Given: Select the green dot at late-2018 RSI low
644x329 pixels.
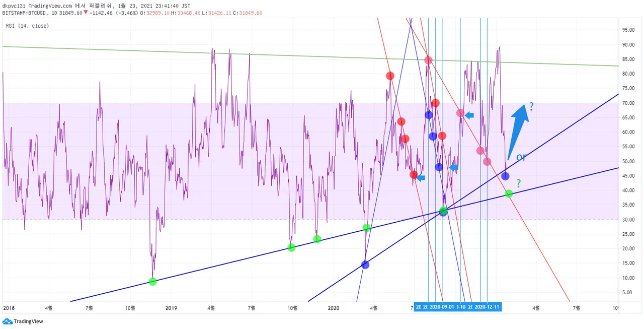Looking at the screenshot, I should click(x=153, y=282).
